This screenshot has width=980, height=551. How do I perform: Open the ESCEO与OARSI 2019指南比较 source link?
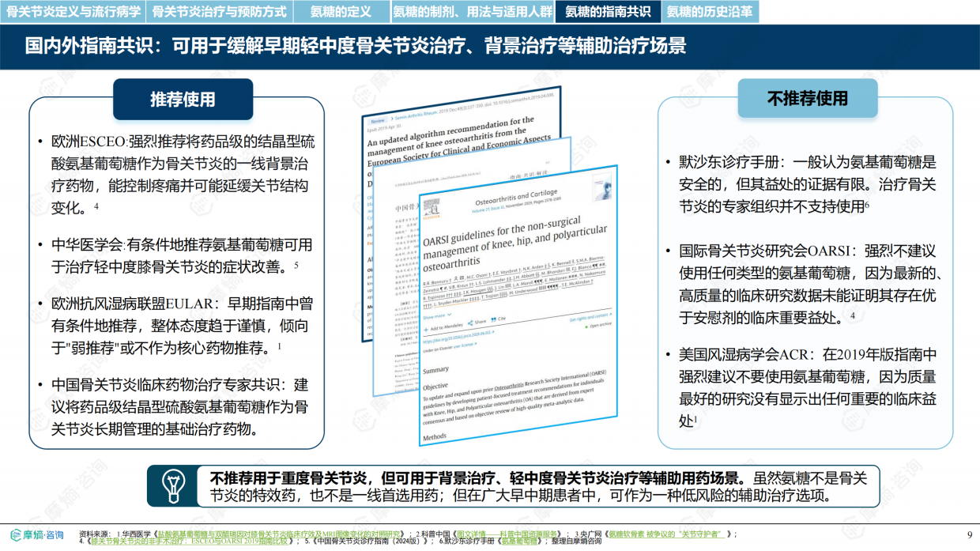coord(190,542)
